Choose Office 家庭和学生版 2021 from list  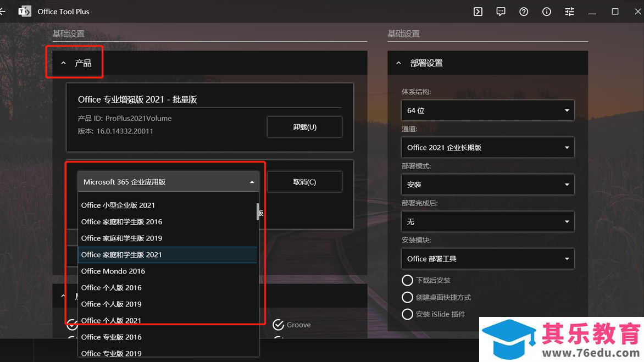click(x=167, y=254)
